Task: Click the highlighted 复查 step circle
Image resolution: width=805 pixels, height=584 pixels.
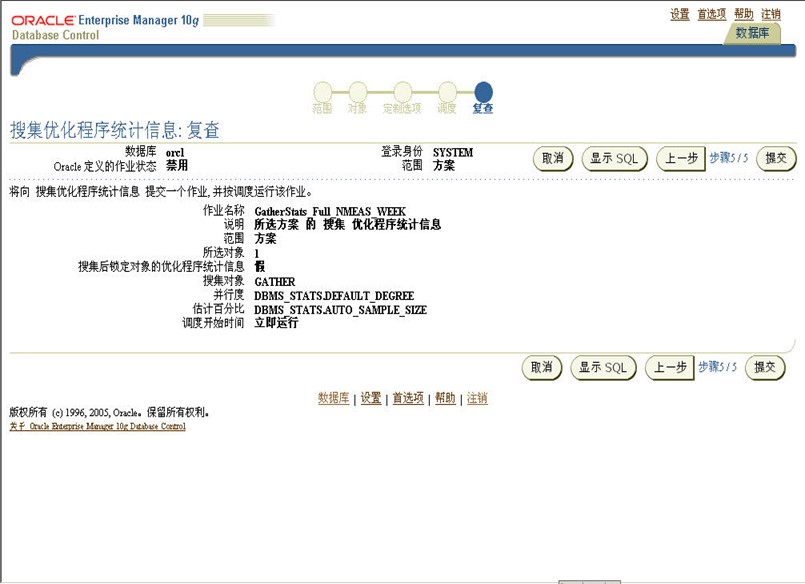Action: point(483,92)
